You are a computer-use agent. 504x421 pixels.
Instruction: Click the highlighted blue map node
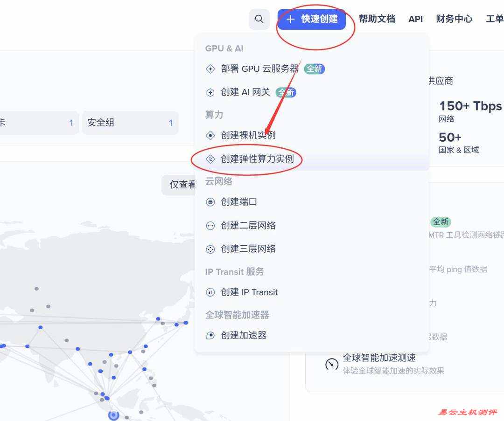pyautogui.click(x=113, y=414)
